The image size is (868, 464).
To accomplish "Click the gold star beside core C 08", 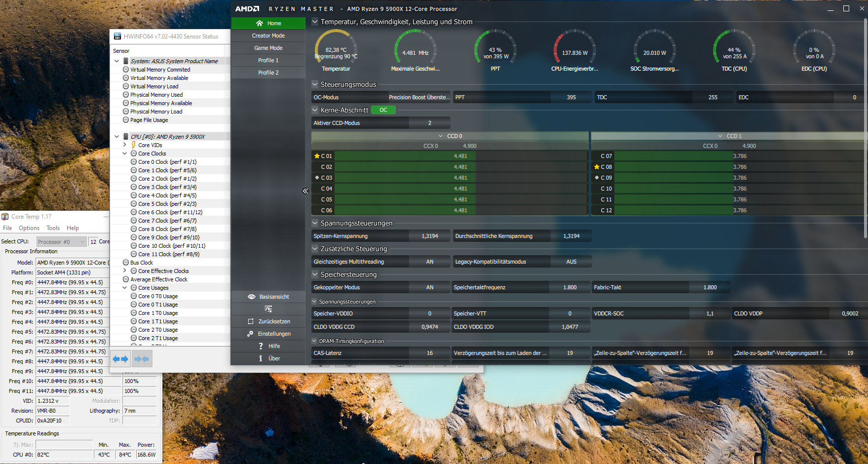I will [x=597, y=167].
